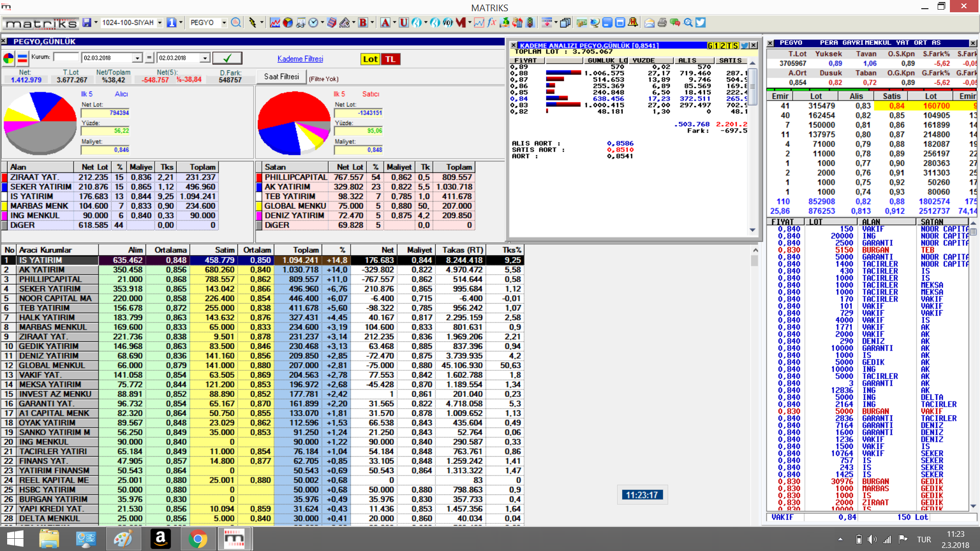Click the red M letter icon
Image resolution: width=980 pixels, height=551 pixels.
tap(461, 22)
